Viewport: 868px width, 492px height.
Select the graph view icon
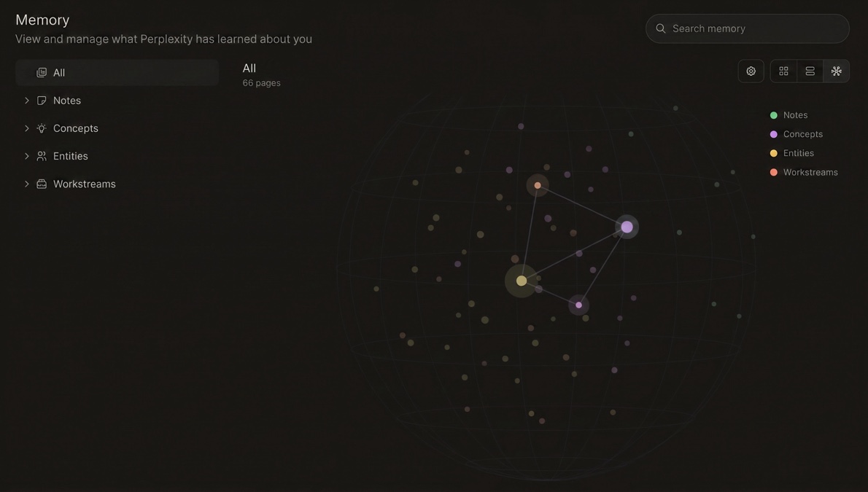click(836, 71)
